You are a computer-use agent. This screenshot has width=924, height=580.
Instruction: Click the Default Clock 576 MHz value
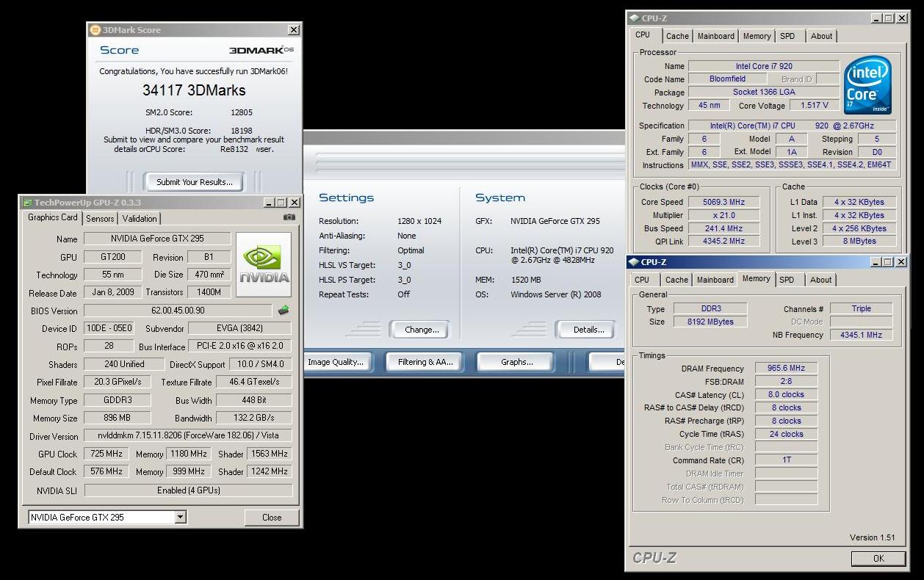[x=107, y=472]
